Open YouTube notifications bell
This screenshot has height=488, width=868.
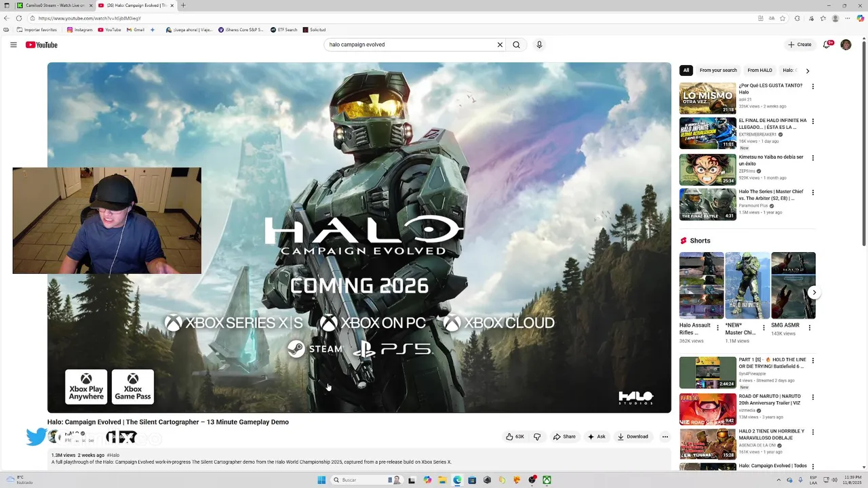point(827,45)
